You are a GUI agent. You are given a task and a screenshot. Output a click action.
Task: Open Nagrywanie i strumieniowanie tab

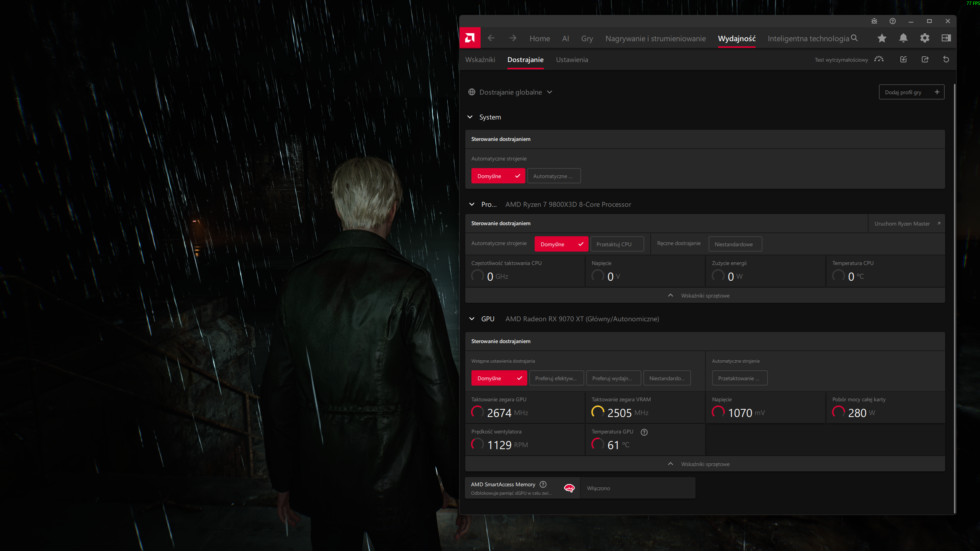[656, 39]
